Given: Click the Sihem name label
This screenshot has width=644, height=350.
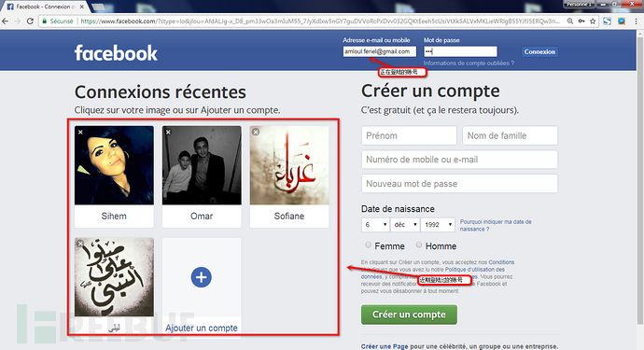Looking at the screenshot, I should point(114,217).
